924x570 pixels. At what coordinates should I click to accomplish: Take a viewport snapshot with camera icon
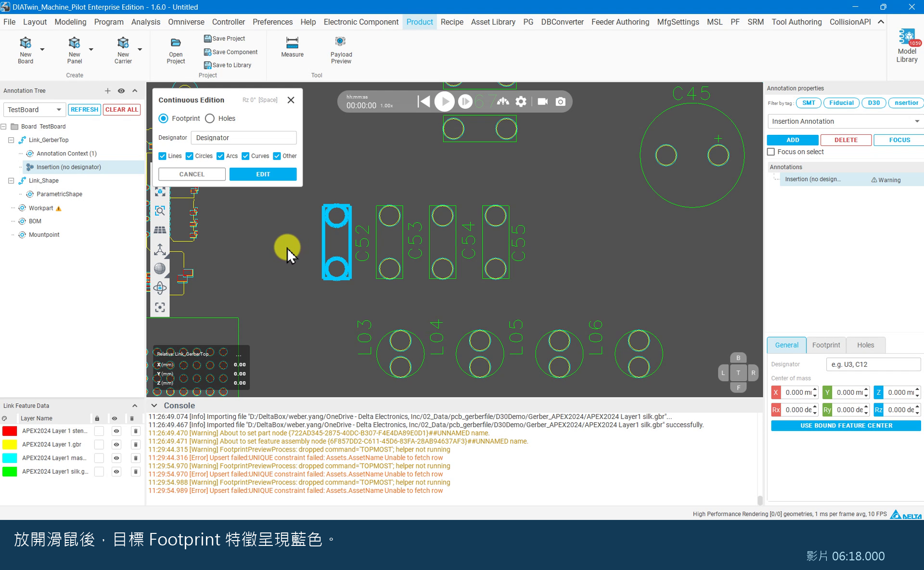pos(561,102)
